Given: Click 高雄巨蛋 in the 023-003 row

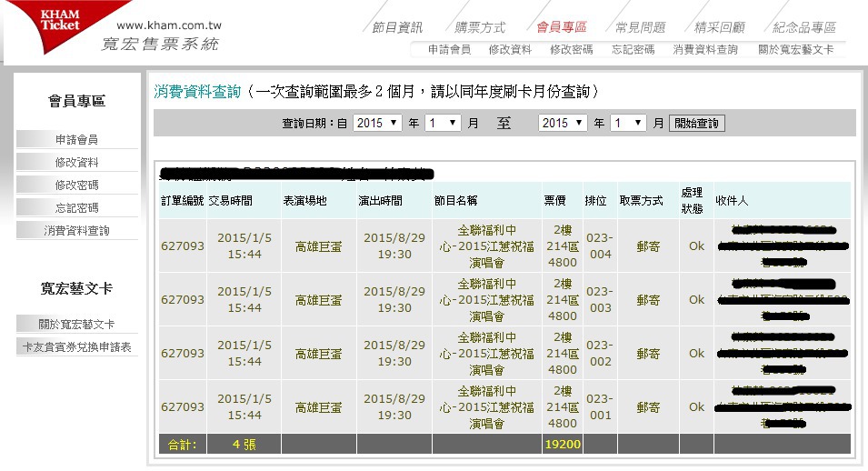Looking at the screenshot, I should pyautogui.click(x=318, y=300).
